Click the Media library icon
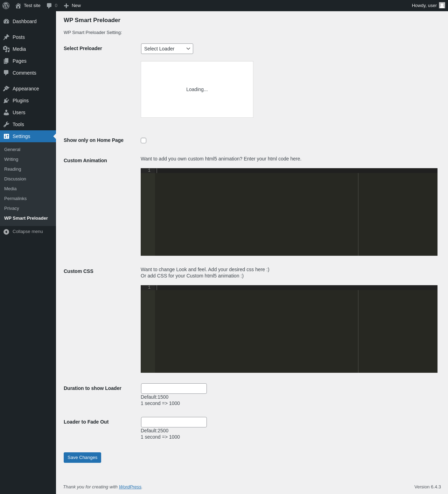This screenshot has width=448, height=494. pyautogui.click(x=6, y=49)
